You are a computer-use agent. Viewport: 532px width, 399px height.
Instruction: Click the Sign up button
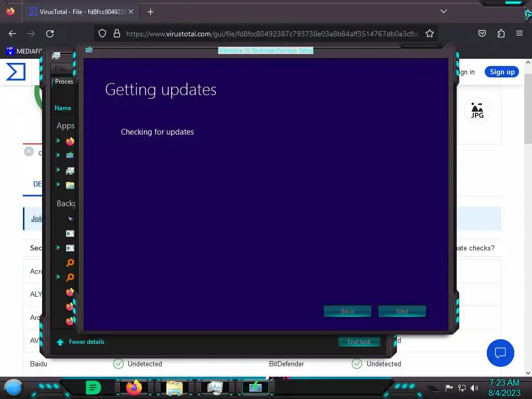click(502, 72)
